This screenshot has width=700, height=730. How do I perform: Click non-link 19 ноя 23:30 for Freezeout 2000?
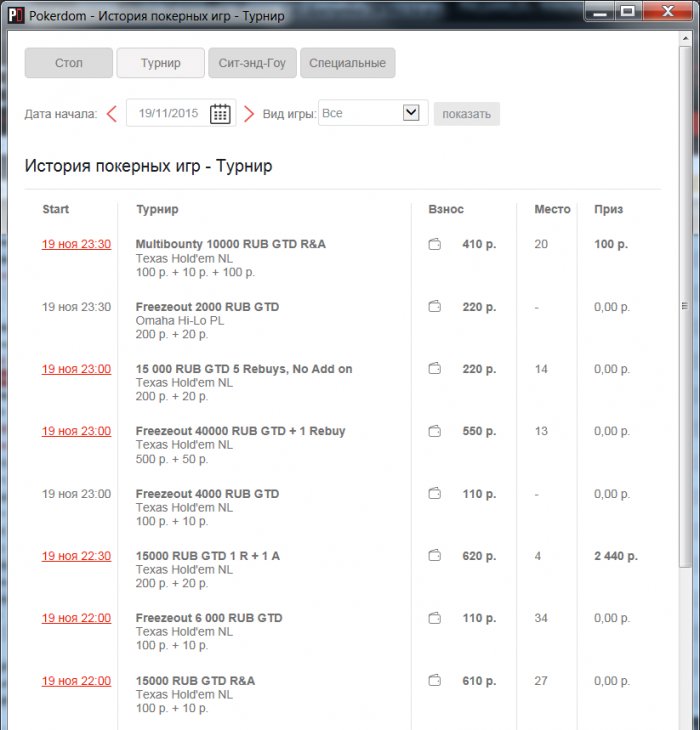[x=76, y=307]
